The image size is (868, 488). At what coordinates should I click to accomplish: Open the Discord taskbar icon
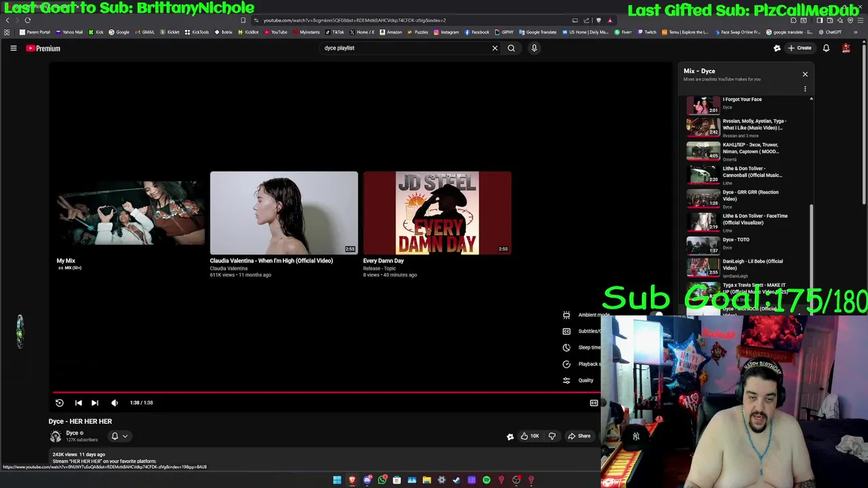point(367,480)
